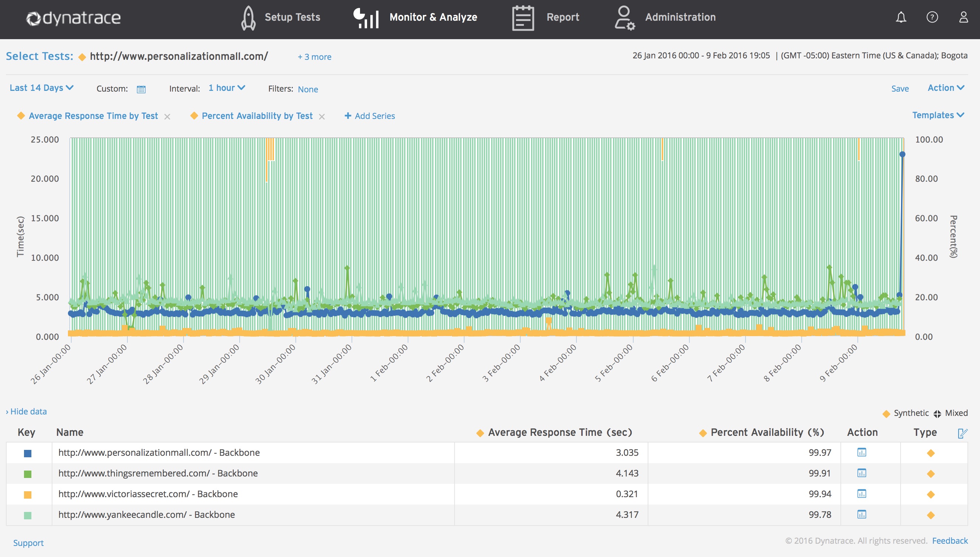Screen dimensions: 980x557
Task: Show the + 3 more tests
Action: [315, 57]
